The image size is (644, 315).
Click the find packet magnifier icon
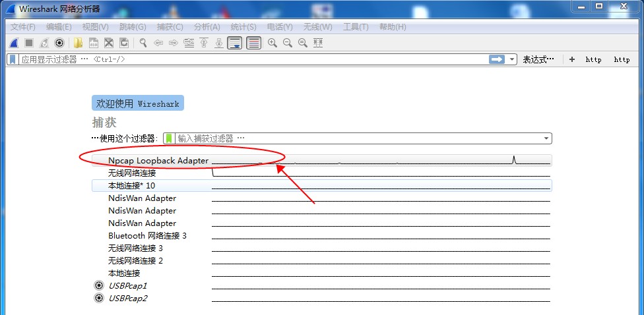[x=143, y=43]
